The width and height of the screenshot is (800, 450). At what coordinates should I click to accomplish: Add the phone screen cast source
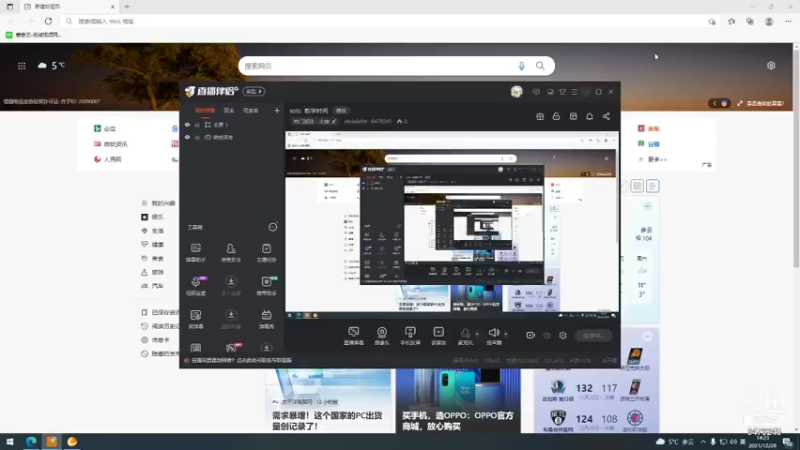(410, 336)
